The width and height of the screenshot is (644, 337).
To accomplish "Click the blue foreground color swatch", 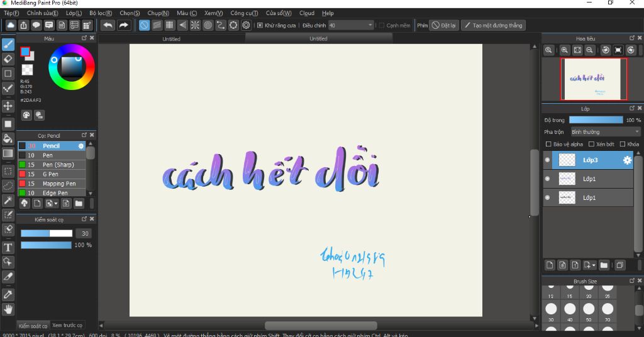I will (x=25, y=52).
